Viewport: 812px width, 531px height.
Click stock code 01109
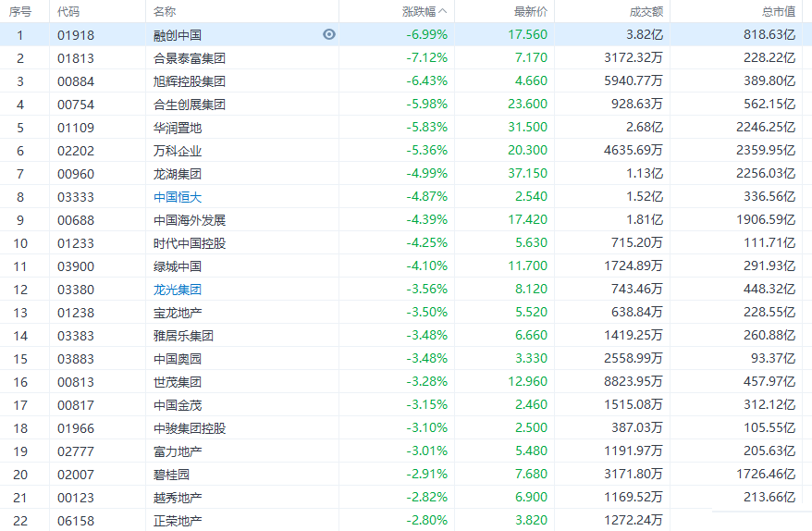click(x=76, y=128)
